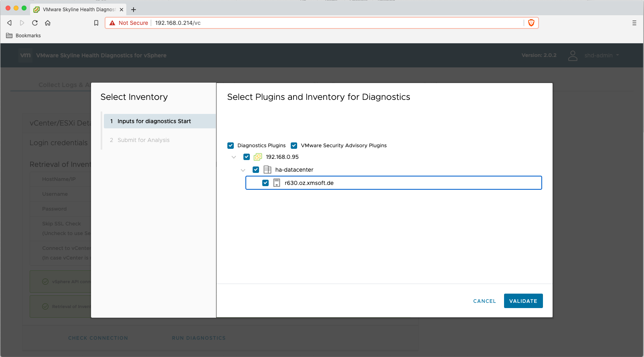644x357 pixels.
Task: Click VMware Skyline Health Diagnostics title
Action: (x=101, y=55)
